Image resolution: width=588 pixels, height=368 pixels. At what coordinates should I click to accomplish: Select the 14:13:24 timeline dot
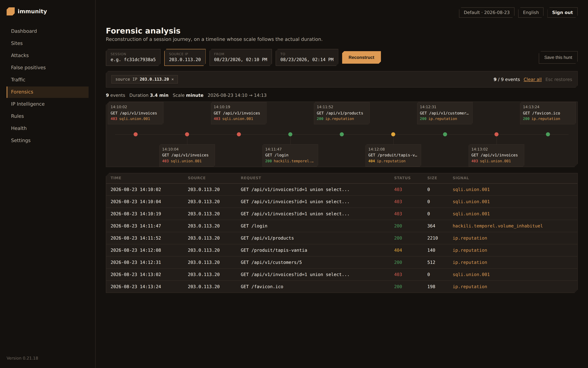[x=548, y=134]
